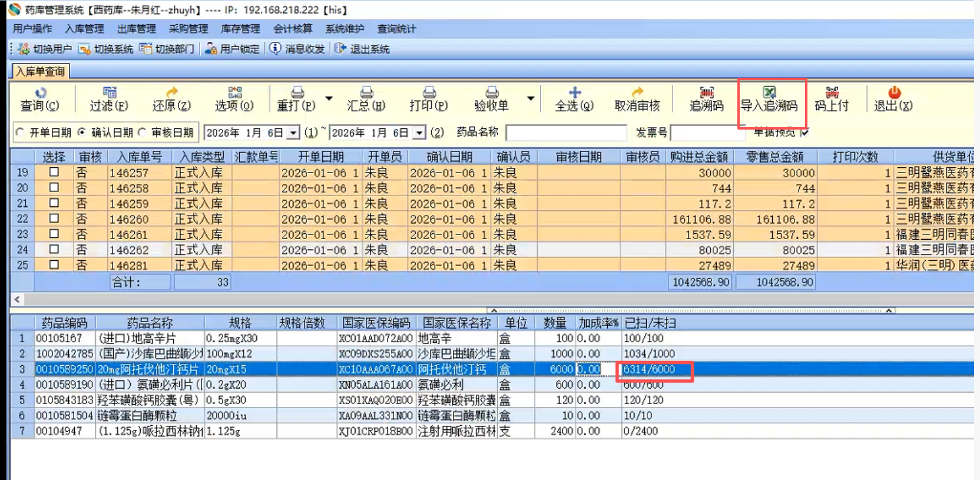Click 全选(Q) select all icon
Screen dimensions: 980x480
tap(575, 92)
